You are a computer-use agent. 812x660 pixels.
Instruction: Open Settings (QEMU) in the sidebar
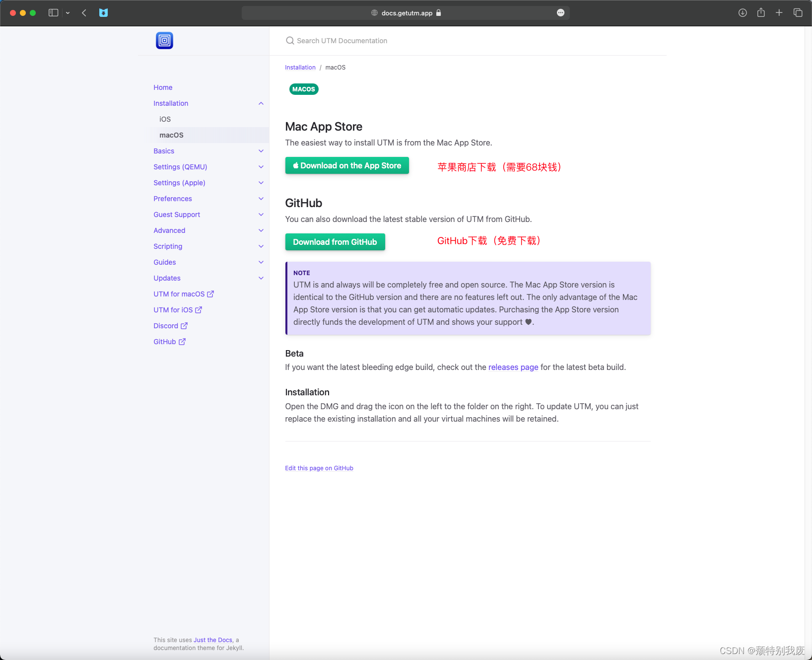180,167
